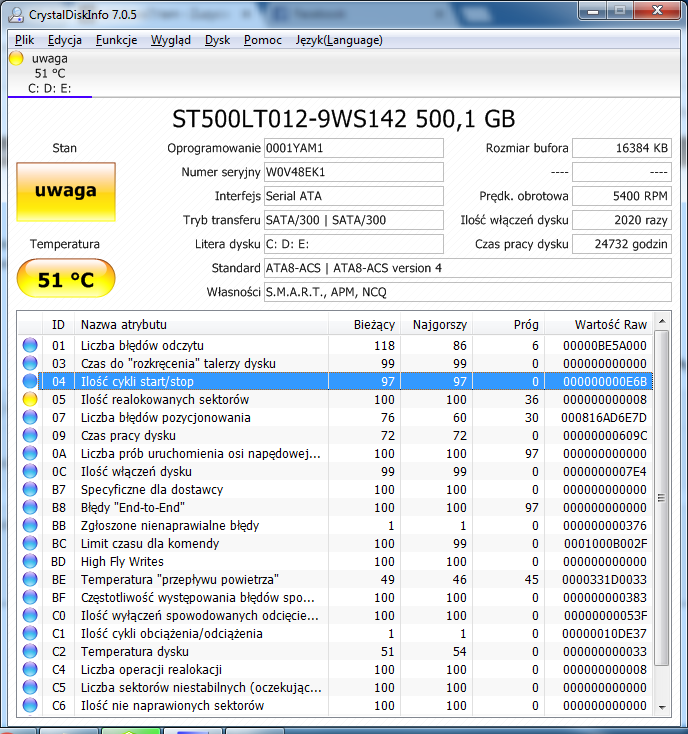This screenshot has height=734, width=688.
Task: Click the yellow uwaga health status button
Action: coord(66,191)
